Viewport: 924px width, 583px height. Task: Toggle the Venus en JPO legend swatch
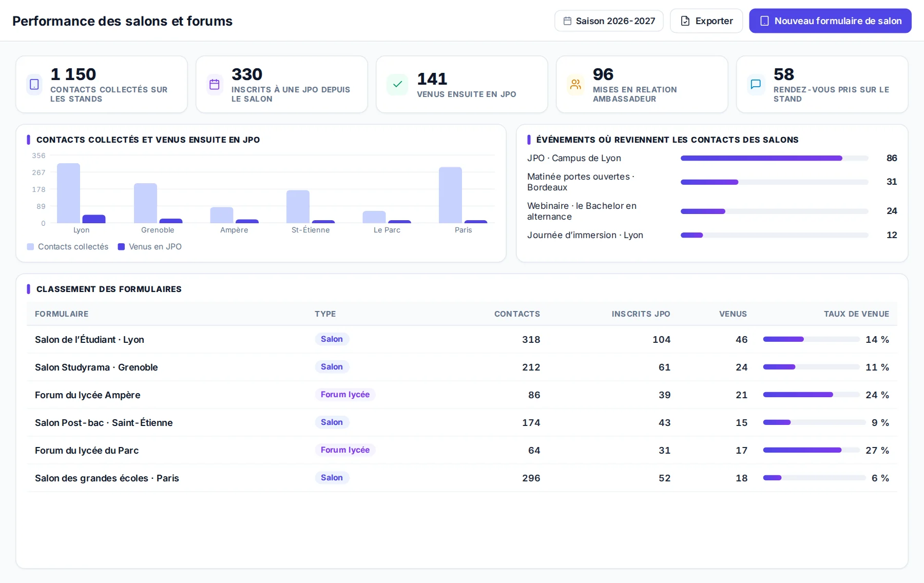121,247
